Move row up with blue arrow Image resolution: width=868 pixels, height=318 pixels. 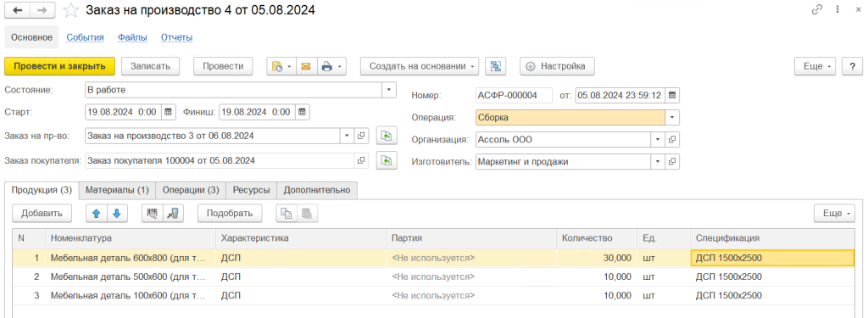click(97, 214)
